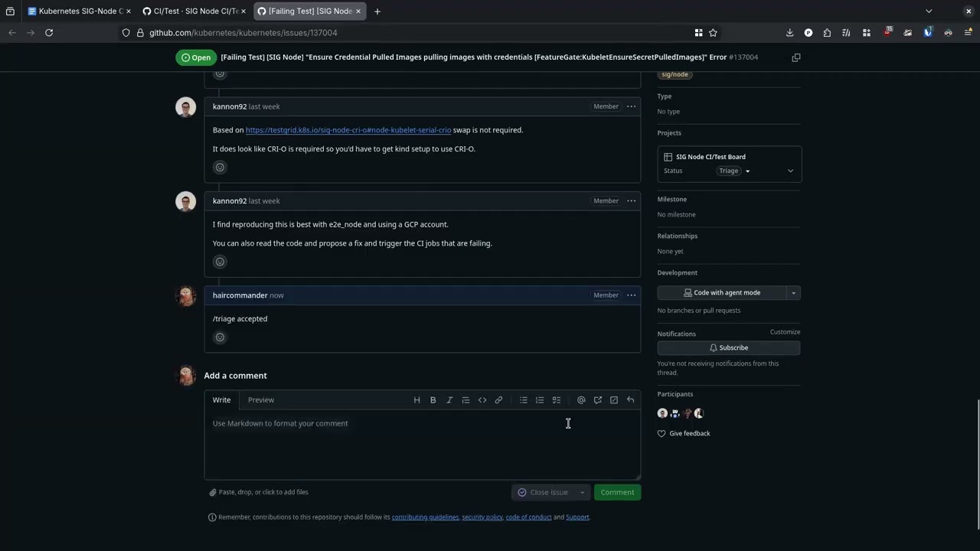
Task: Open a new browser tab
Action: coord(377,11)
